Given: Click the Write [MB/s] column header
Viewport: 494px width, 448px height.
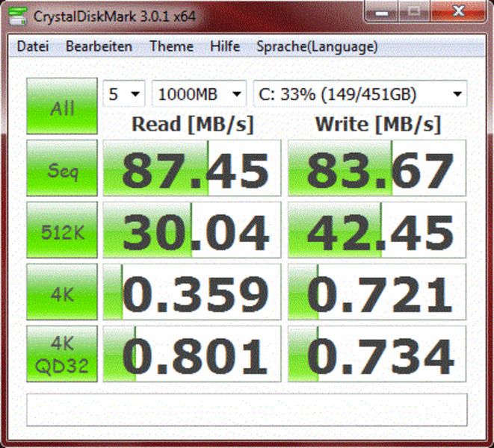Looking at the screenshot, I should (377, 125).
